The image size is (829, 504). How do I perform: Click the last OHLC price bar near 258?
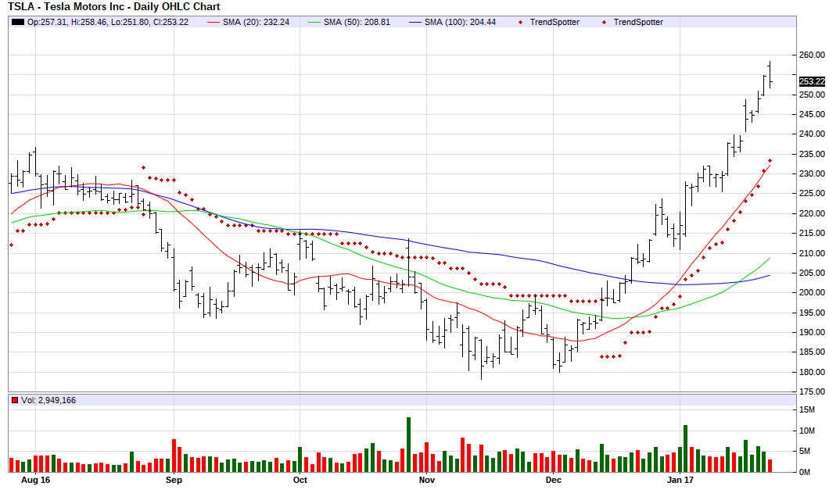770,74
